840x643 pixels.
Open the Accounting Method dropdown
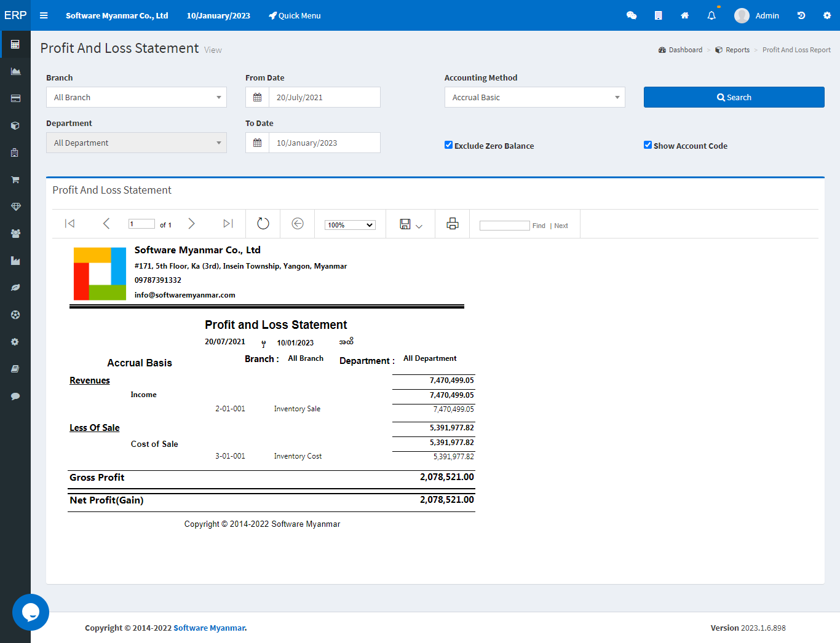(535, 97)
